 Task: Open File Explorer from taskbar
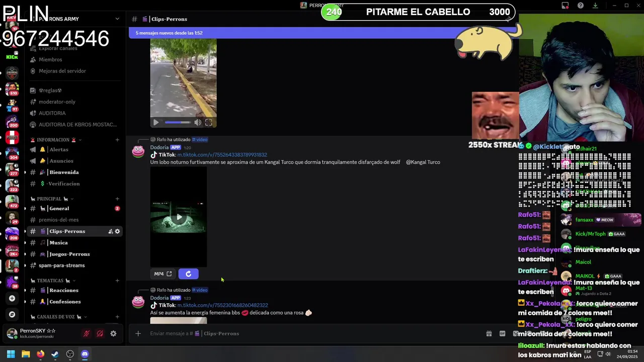(26, 354)
